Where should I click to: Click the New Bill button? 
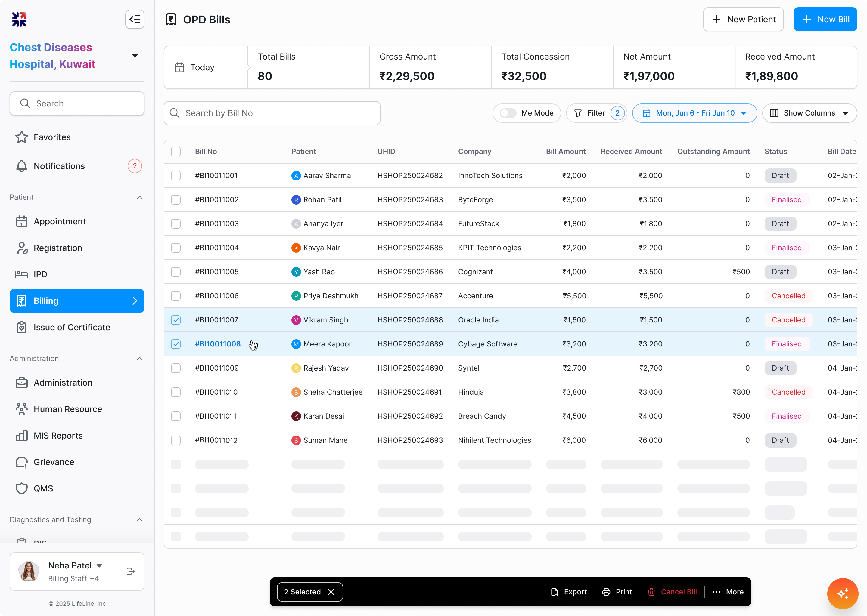[x=825, y=19]
